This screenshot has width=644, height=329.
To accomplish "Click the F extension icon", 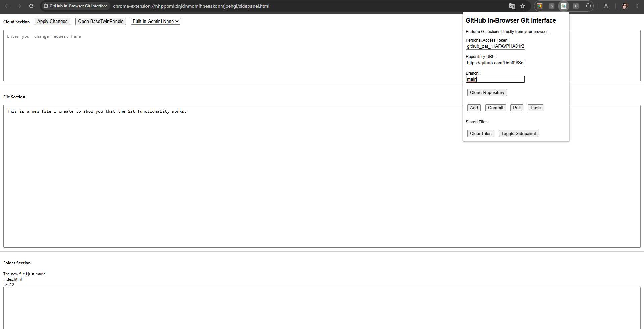I will (576, 6).
